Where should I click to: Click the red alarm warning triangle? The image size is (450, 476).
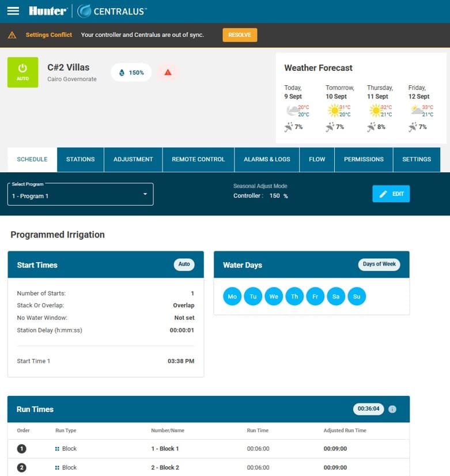[168, 73]
